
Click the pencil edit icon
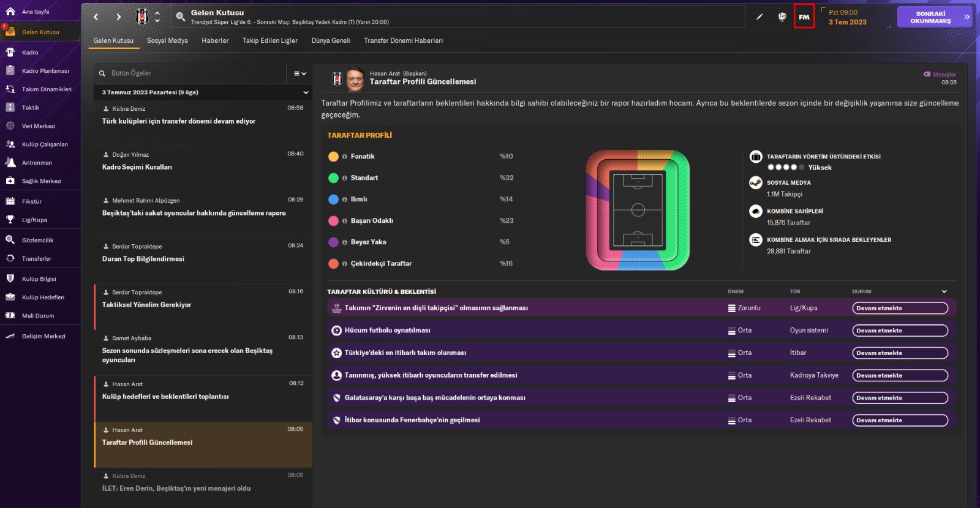pyautogui.click(x=759, y=17)
